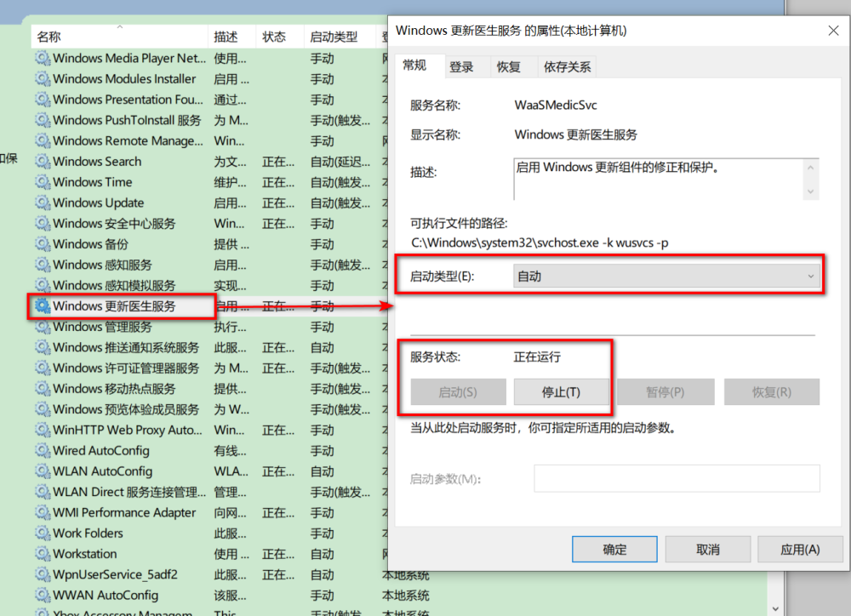Sort services by 启动类型 column header

(x=340, y=37)
